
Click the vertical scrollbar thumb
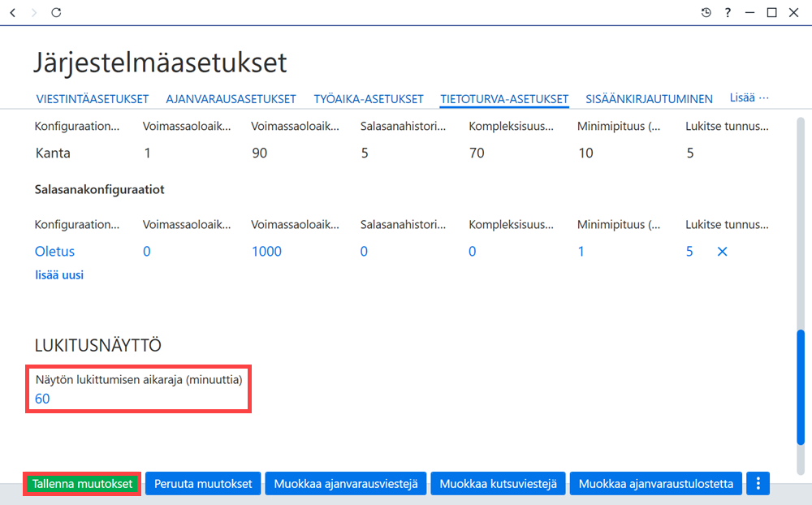801,387
